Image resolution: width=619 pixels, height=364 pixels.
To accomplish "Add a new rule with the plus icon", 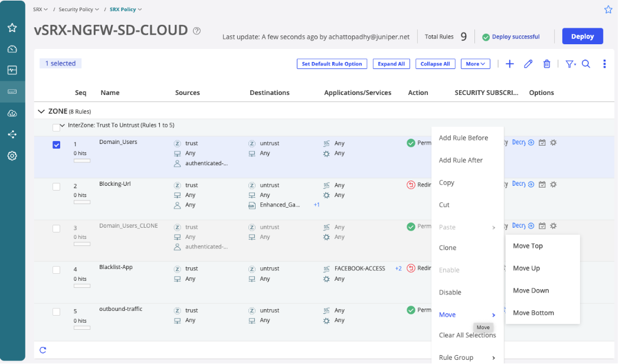I will coord(510,64).
